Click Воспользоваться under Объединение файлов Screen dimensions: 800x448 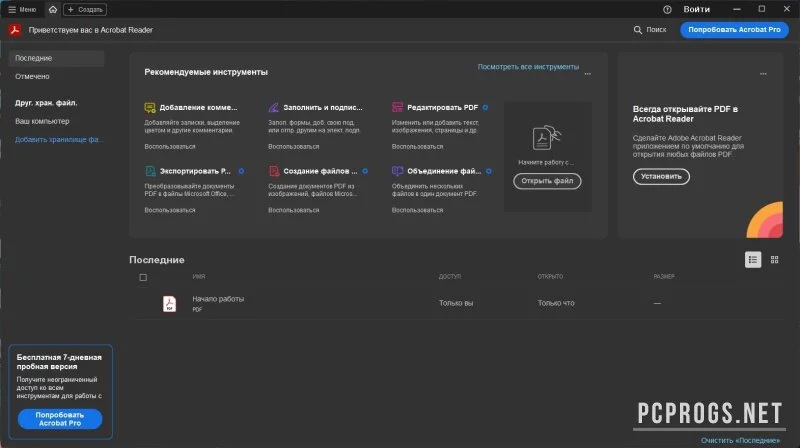coord(417,210)
